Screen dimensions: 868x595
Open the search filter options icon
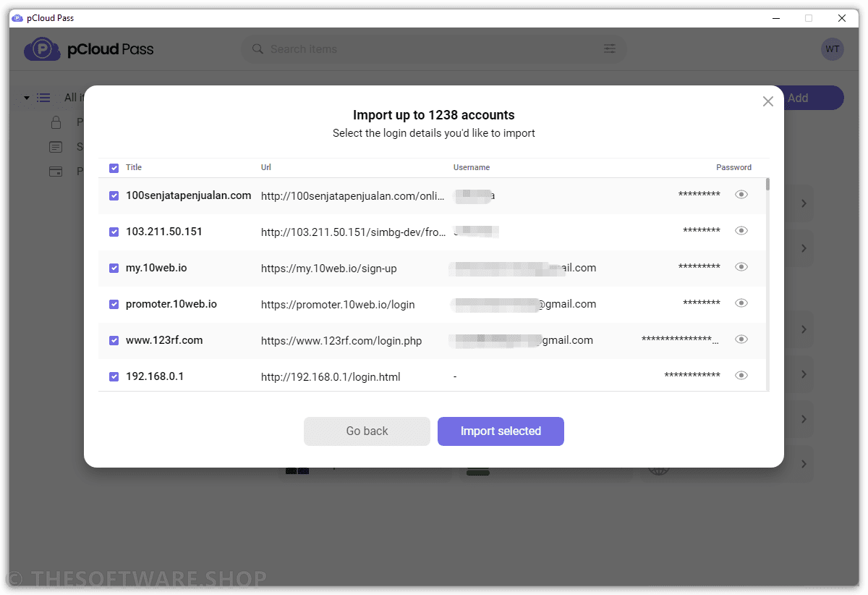click(610, 49)
